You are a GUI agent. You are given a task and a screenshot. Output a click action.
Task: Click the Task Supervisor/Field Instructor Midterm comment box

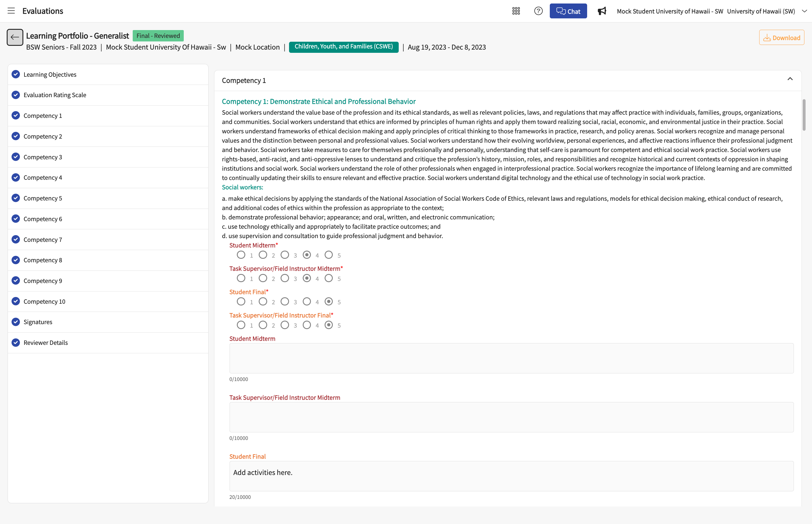click(511, 417)
